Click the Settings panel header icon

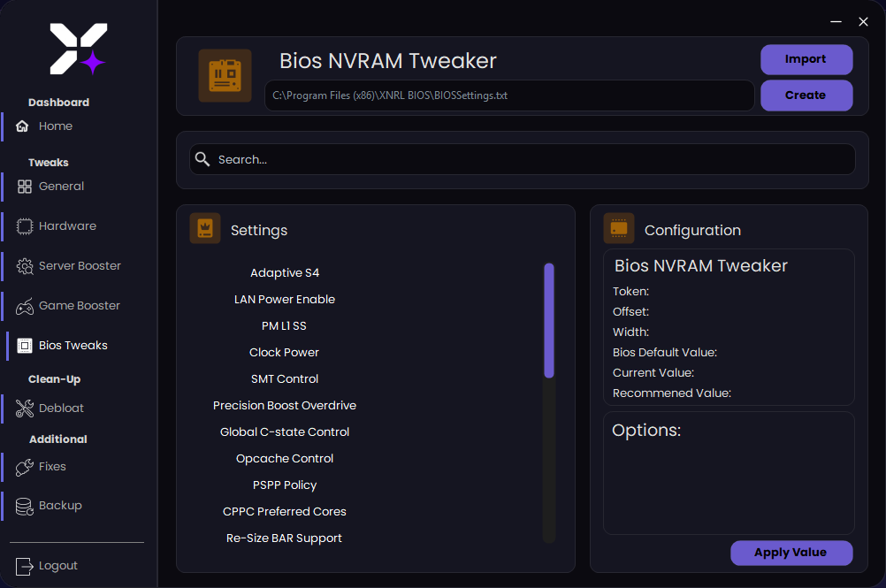click(202, 228)
